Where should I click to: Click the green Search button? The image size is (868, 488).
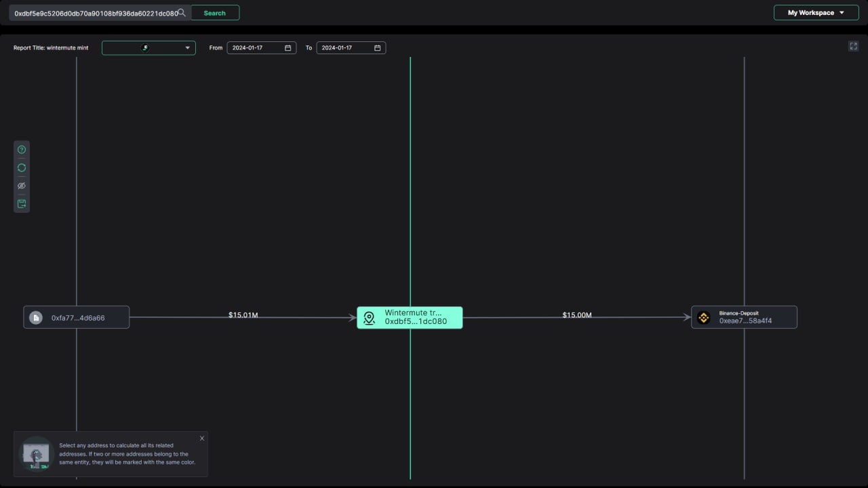pos(215,13)
